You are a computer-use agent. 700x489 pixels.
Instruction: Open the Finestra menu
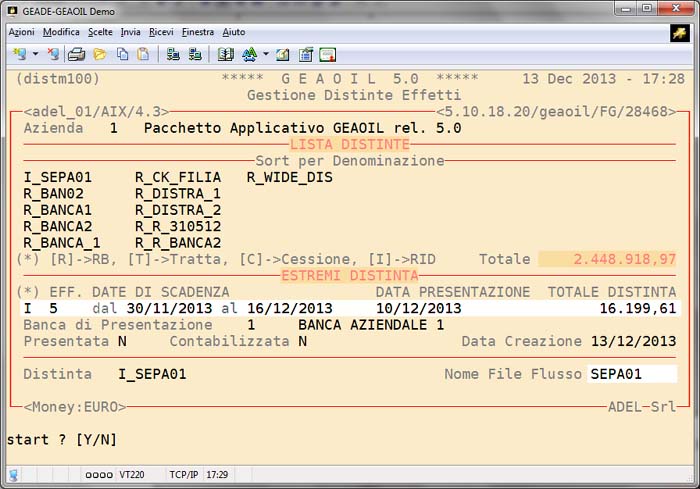pyautogui.click(x=198, y=32)
